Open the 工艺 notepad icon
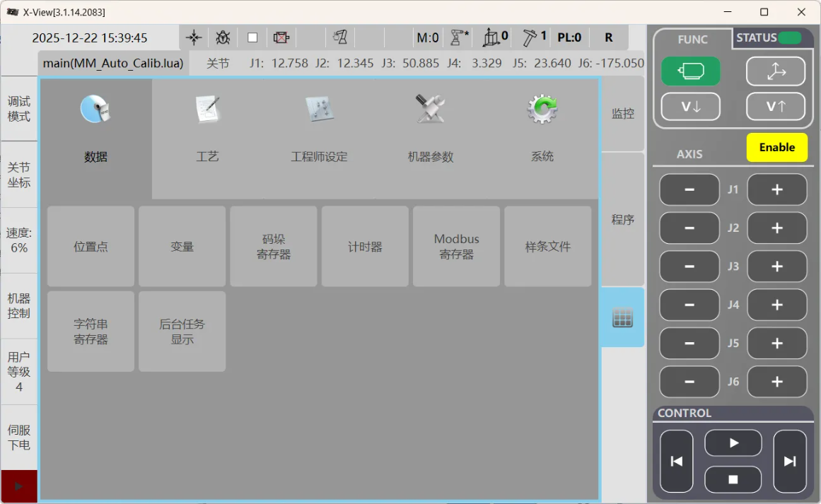Image resolution: width=821 pixels, height=504 pixels. [207, 110]
